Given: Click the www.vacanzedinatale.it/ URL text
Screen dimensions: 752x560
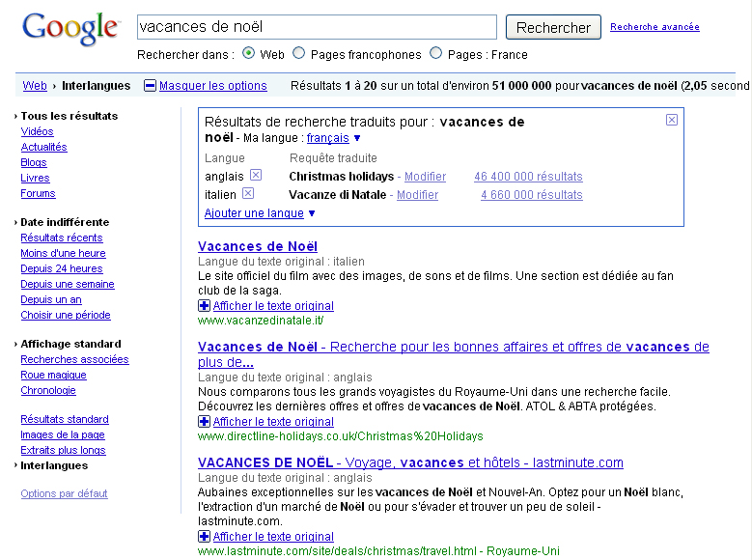Looking at the screenshot, I should click(x=261, y=321).
